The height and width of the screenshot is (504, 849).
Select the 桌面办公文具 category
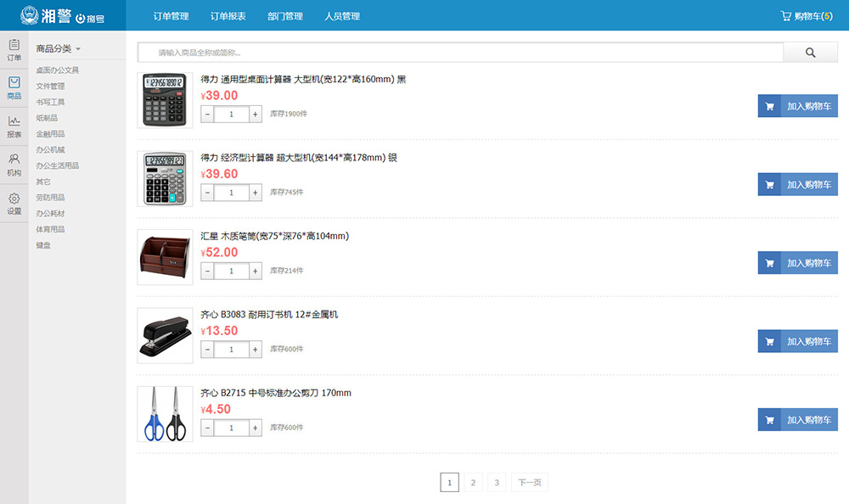tap(57, 70)
